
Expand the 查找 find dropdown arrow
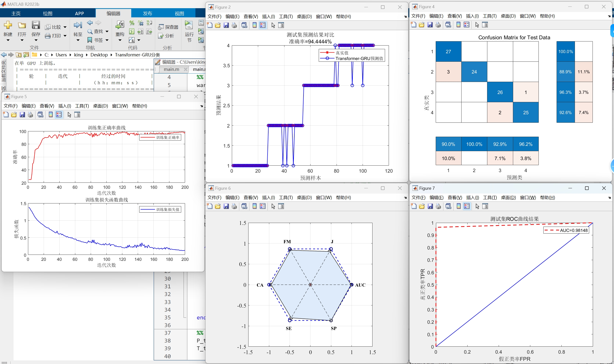pyautogui.click(x=107, y=31)
